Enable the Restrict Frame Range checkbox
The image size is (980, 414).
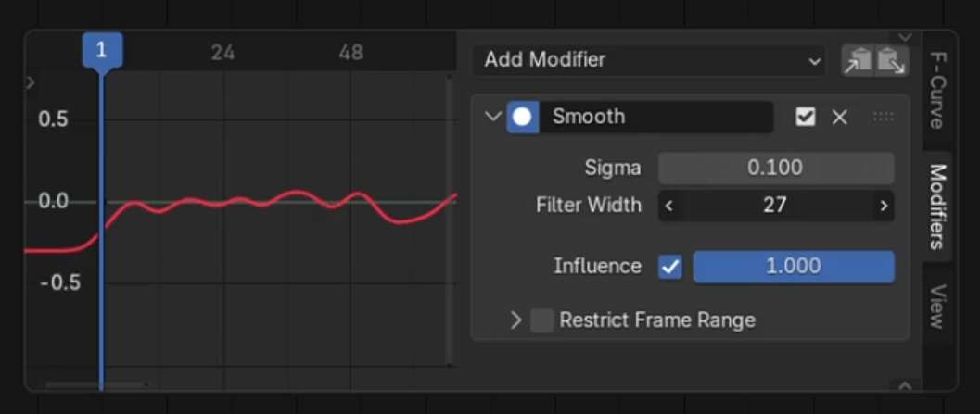542,320
